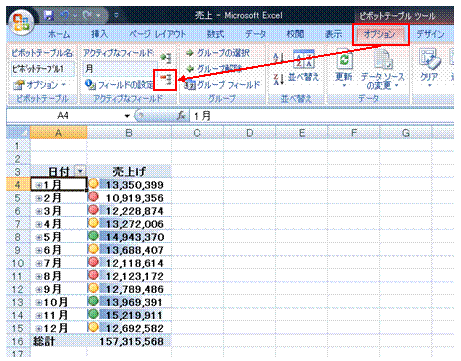
Task: Expand the 3月 row group
Action: (x=39, y=211)
